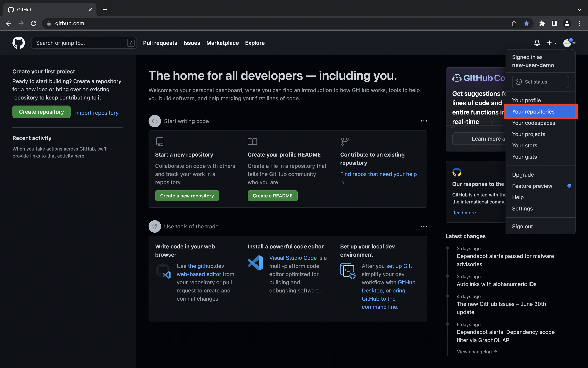
Task: Share the page via the share icon
Action: coord(514,23)
